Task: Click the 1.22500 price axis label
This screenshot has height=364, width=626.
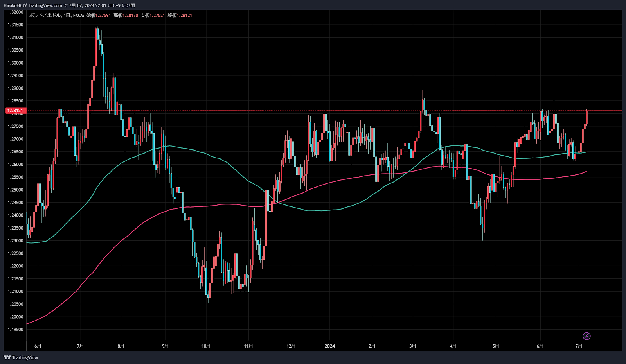Action: tap(15, 253)
